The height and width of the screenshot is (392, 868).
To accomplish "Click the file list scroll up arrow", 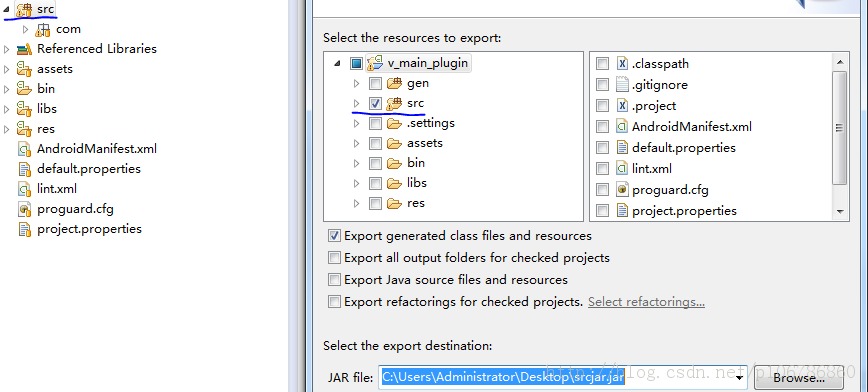I will (x=839, y=62).
